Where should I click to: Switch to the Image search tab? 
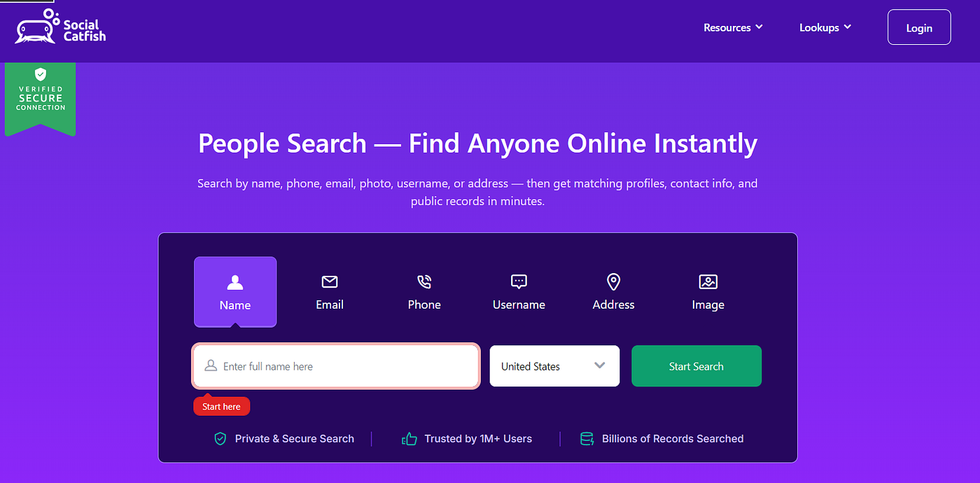pos(708,292)
